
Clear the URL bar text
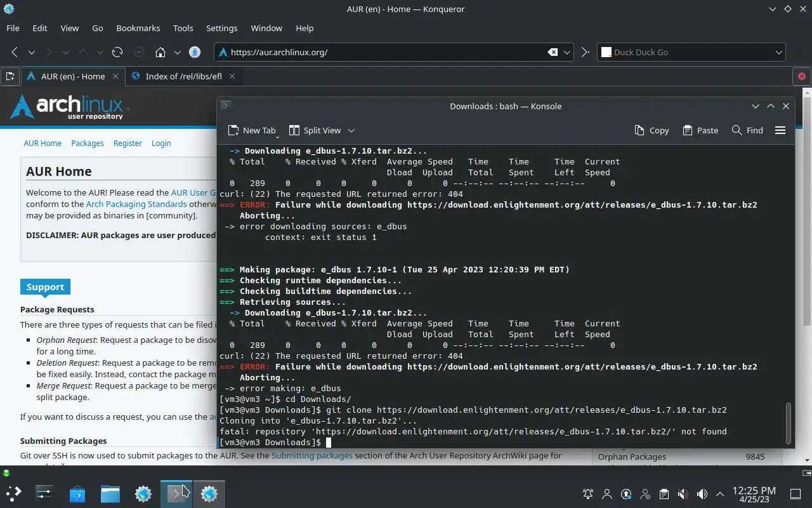pyautogui.click(x=553, y=52)
